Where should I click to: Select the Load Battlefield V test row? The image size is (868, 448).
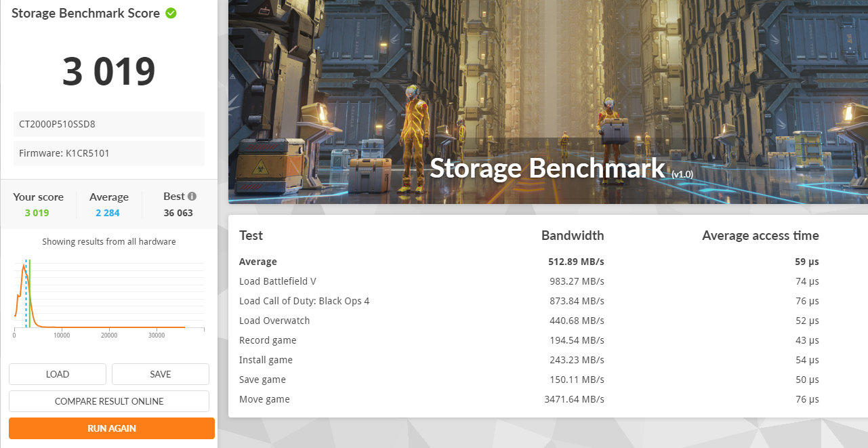click(529, 281)
